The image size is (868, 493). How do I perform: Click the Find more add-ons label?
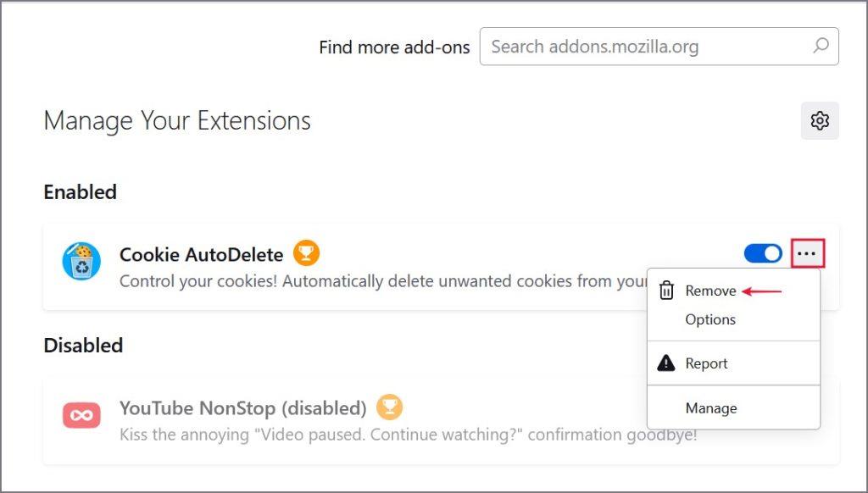pyautogui.click(x=394, y=47)
